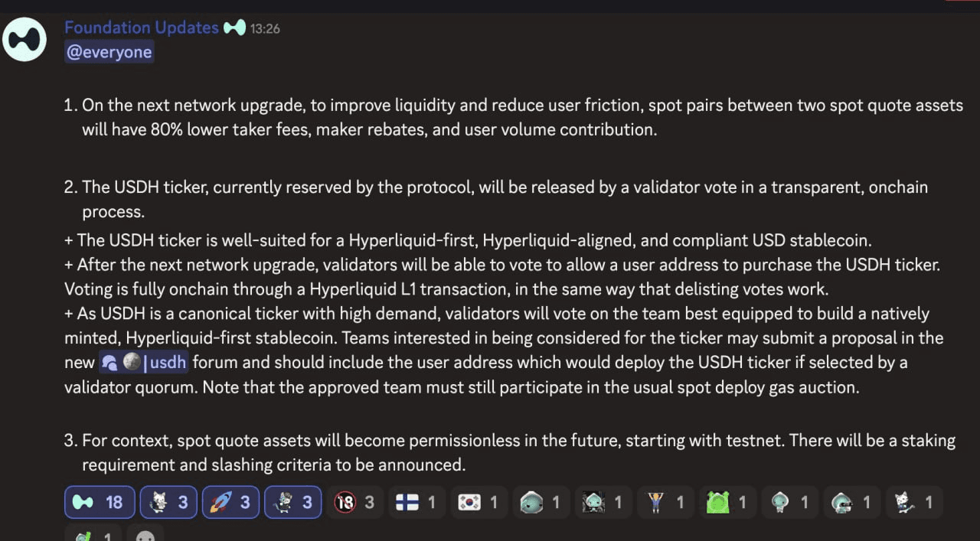Screen dimensions: 980x541
Task: Add the no-under-18 emoji reaction
Action: (354, 502)
